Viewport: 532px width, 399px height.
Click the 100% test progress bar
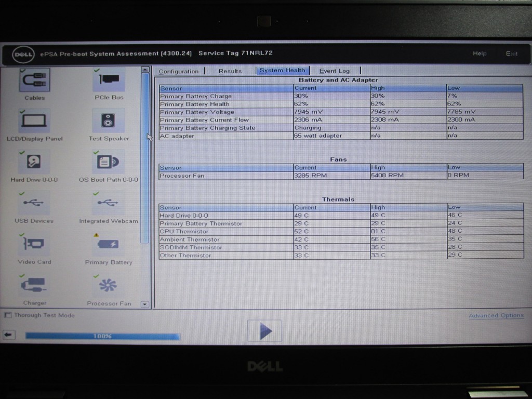[x=102, y=336]
